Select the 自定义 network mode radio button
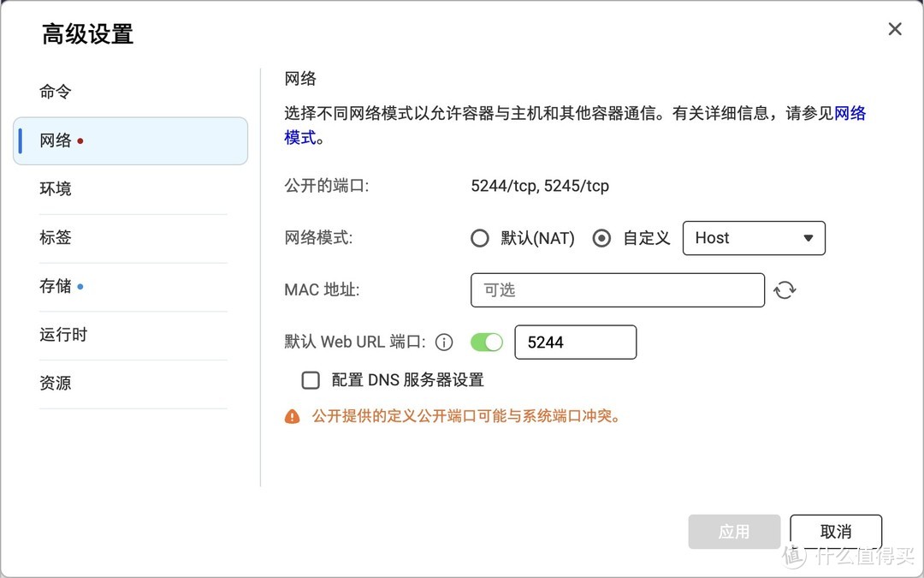 [x=602, y=238]
